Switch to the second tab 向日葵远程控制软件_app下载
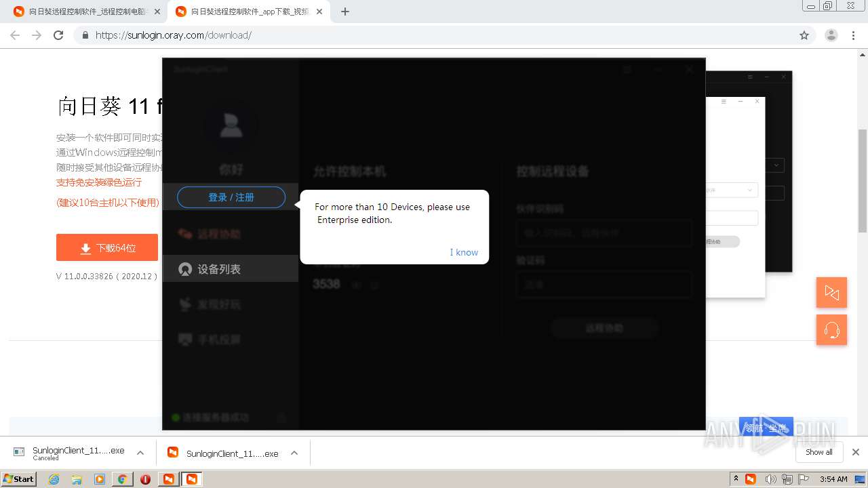Image resolution: width=868 pixels, height=488 pixels. tap(249, 12)
